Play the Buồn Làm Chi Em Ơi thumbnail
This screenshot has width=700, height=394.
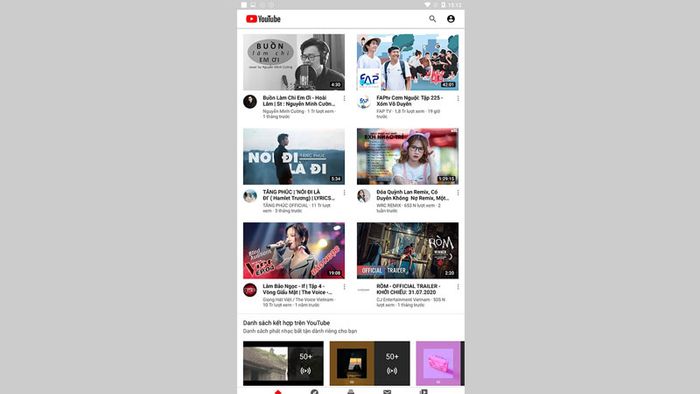(294, 62)
